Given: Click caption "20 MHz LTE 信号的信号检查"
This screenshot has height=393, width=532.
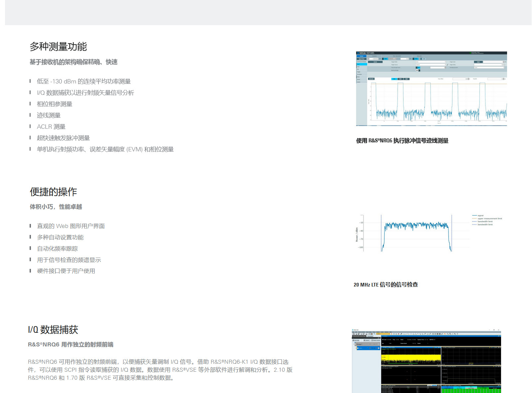Looking at the screenshot, I should point(386,285).
